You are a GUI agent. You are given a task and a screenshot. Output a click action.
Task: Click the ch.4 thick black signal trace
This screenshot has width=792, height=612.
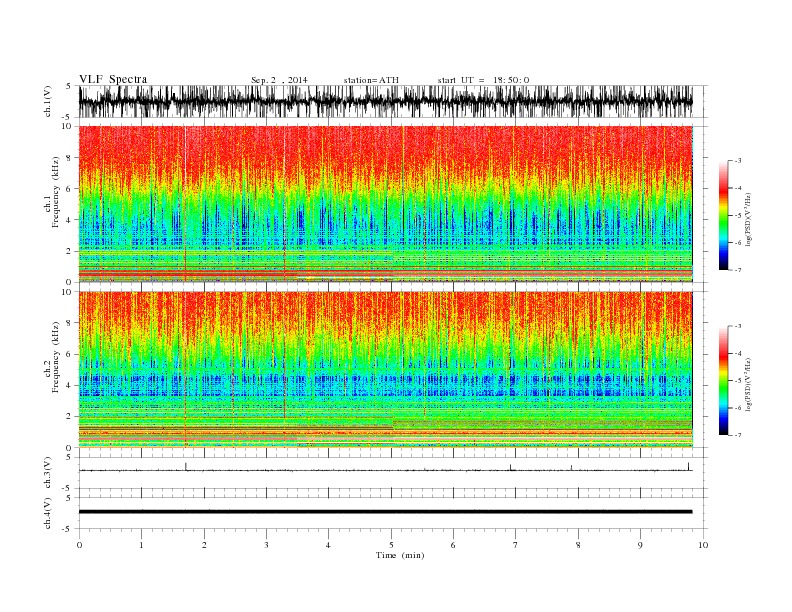(x=385, y=512)
